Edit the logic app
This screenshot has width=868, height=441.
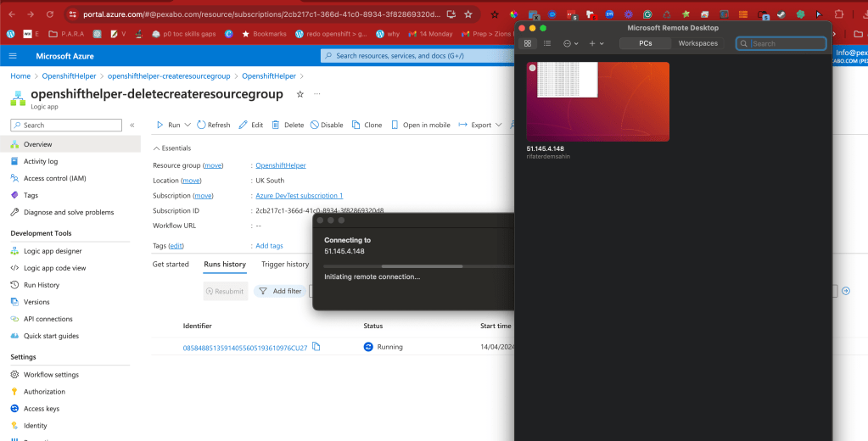251,125
